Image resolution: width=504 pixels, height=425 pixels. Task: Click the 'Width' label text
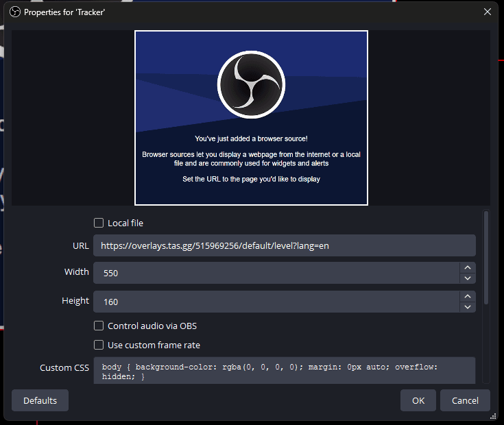(77, 271)
